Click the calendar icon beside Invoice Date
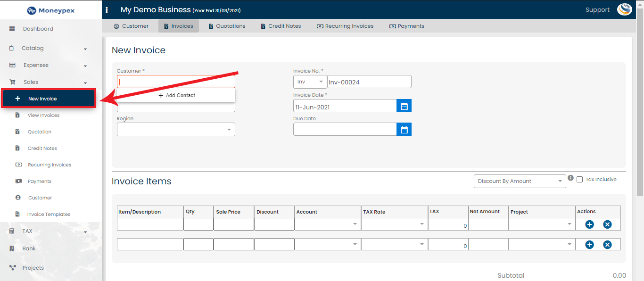 pyautogui.click(x=404, y=105)
